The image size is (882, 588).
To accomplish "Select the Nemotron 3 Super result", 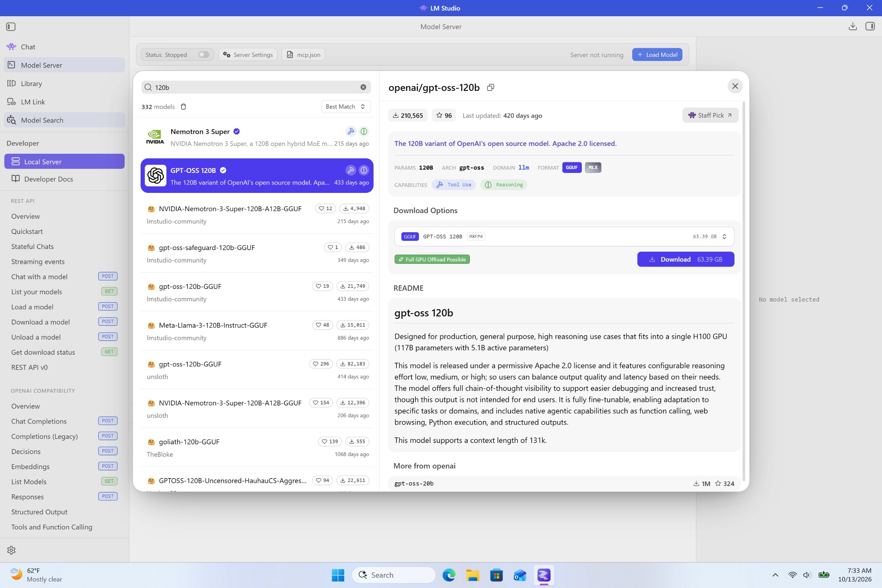I will pos(257,137).
